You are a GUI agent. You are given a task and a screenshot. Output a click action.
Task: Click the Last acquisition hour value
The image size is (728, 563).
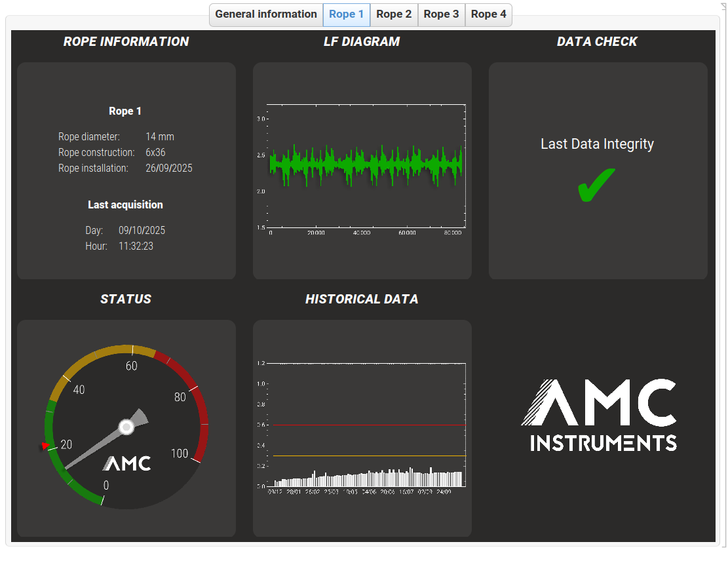(x=136, y=246)
